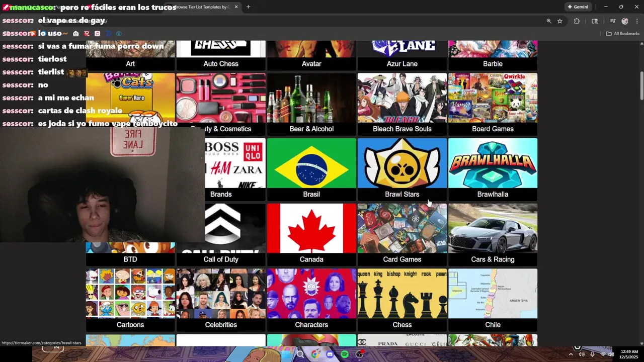Viewport: 644px width, 362px height.
Task: Click the page vertical scrollbar thumb
Action: pos(641,86)
